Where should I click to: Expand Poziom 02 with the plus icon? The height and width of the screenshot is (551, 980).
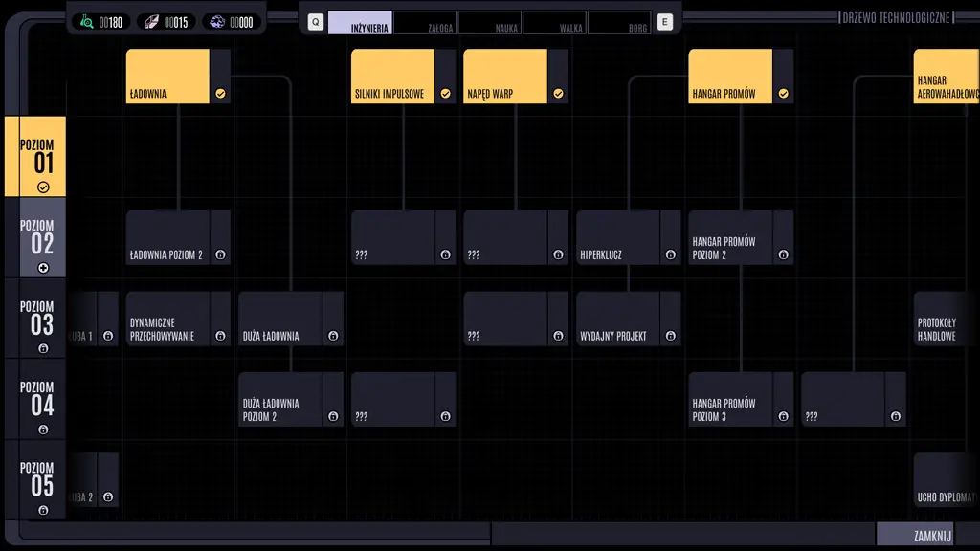pyautogui.click(x=43, y=268)
